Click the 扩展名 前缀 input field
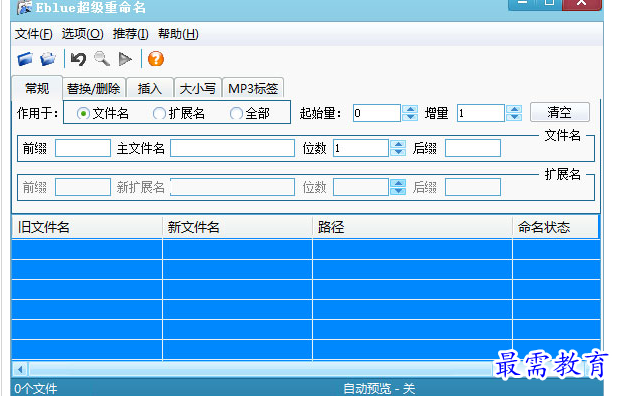617x396 pixels. 83,187
